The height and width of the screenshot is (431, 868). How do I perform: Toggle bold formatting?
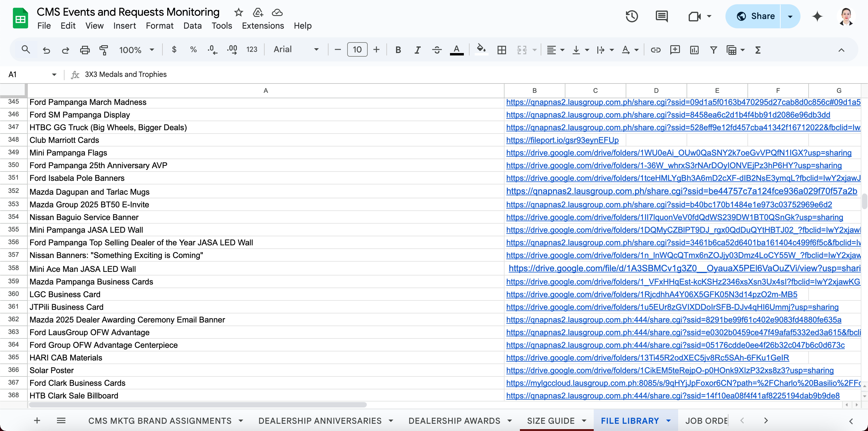(398, 50)
